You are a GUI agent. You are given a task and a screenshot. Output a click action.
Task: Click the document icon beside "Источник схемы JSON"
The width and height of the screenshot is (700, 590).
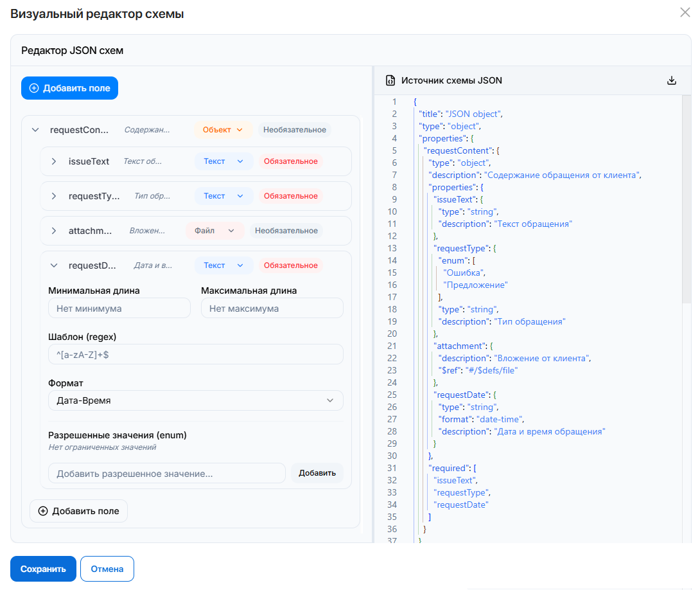coord(390,80)
